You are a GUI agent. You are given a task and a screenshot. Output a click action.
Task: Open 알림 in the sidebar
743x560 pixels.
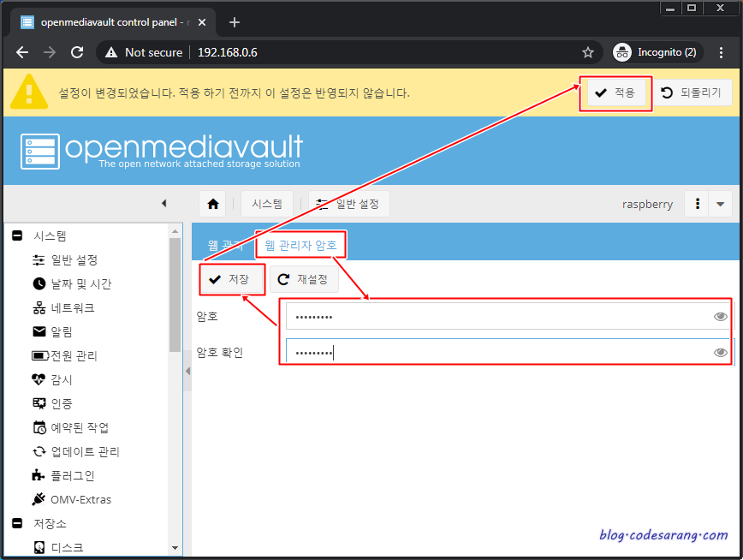[x=51, y=331]
